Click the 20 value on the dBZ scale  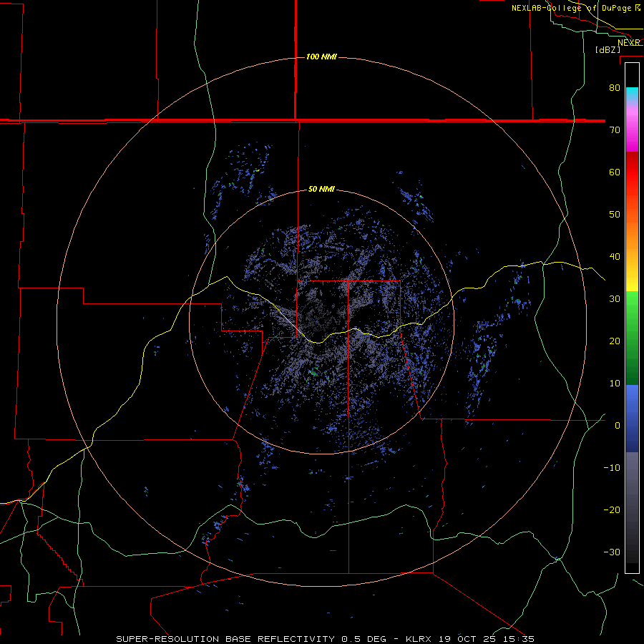(615, 341)
